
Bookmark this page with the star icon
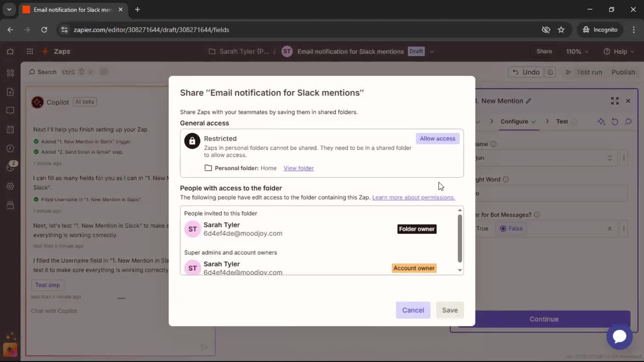[561, 29]
